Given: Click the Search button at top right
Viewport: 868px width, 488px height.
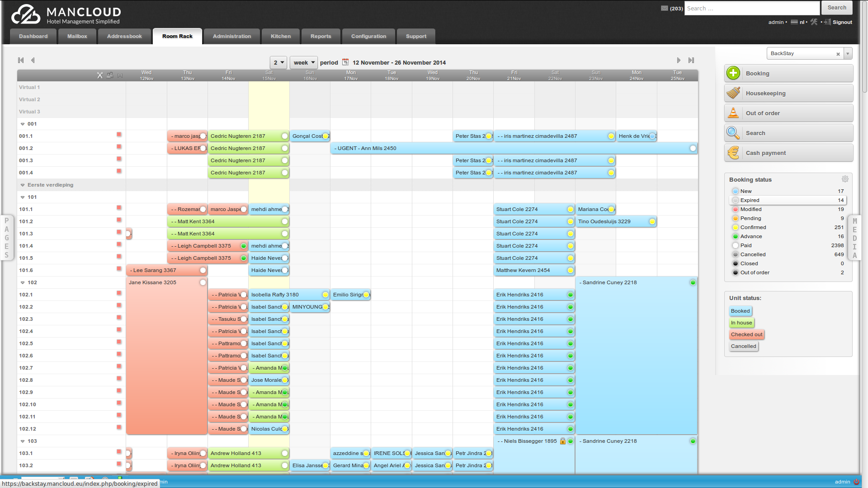Looking at the screenshot, I should [x=837, y=8].
